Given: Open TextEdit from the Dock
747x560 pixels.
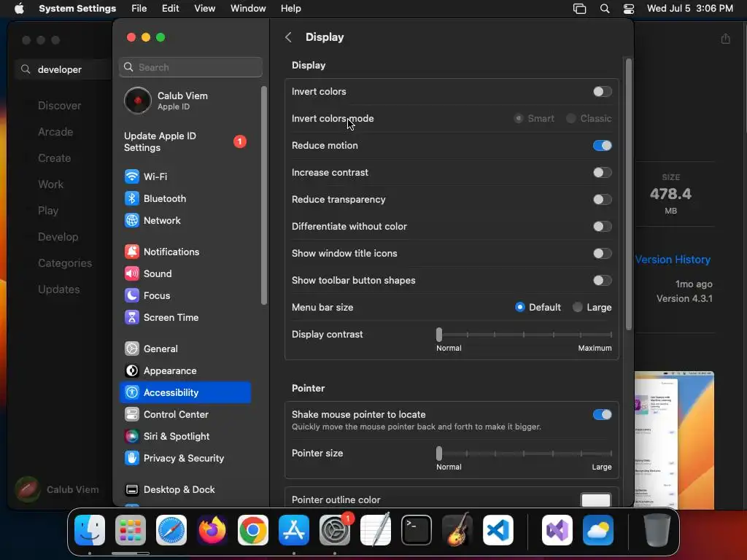Looking at the screenshot, I should tap(376, 530).
